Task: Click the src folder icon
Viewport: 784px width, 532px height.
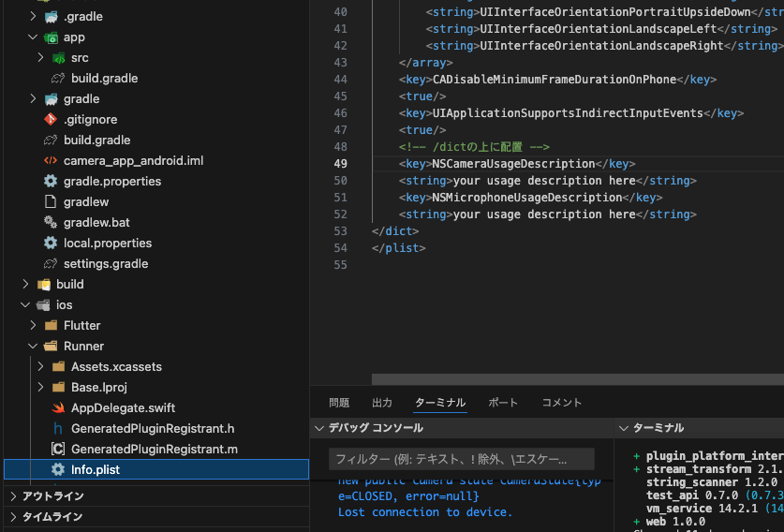Action: (x=58, y=58)
